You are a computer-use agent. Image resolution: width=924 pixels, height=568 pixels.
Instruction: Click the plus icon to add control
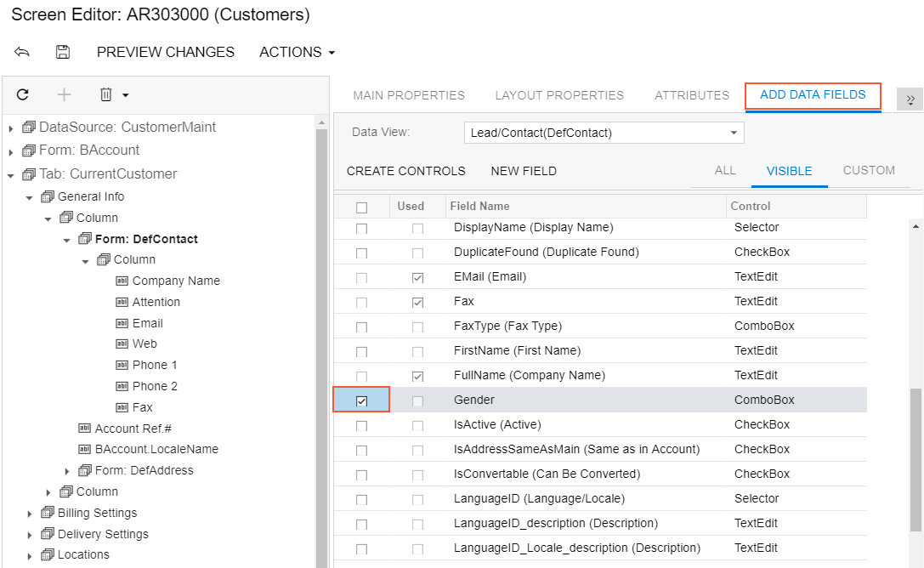pyautogui.click(x=64, y=94)
